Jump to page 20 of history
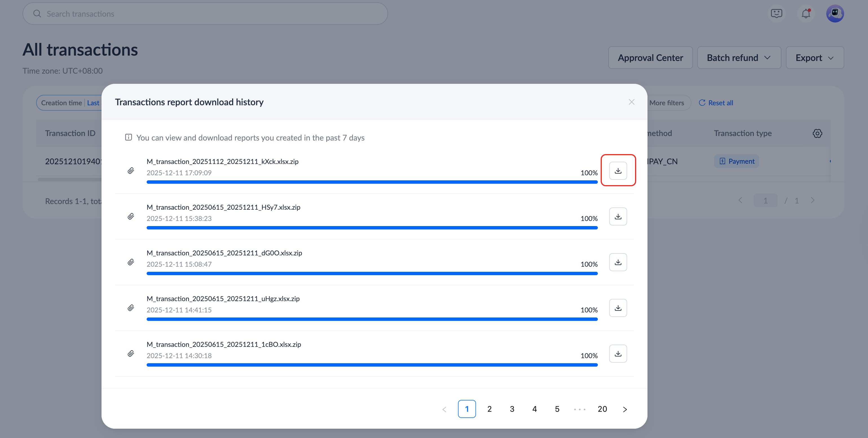 602,409
